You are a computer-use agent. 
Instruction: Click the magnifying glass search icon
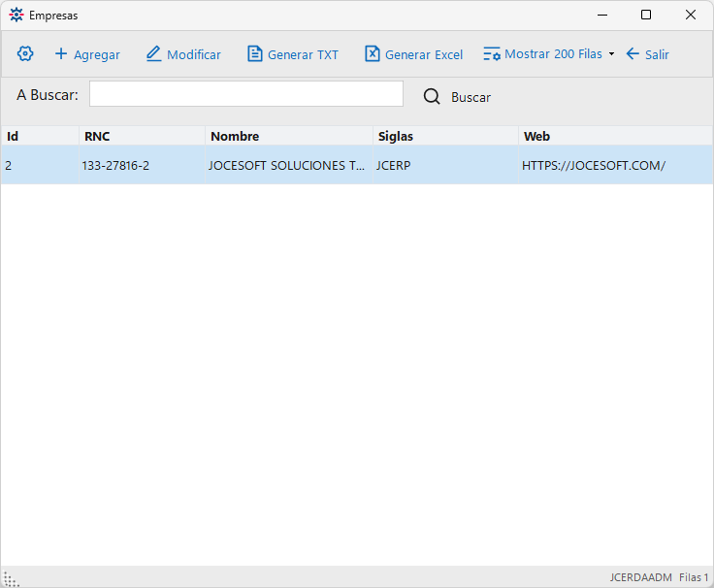pos(432,97)
